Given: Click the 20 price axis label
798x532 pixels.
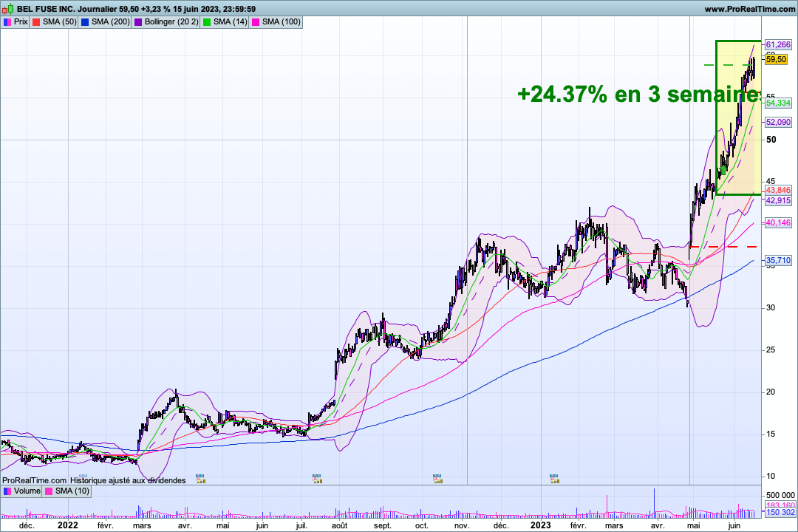Looking at the screenshot, I should point(771,392).
